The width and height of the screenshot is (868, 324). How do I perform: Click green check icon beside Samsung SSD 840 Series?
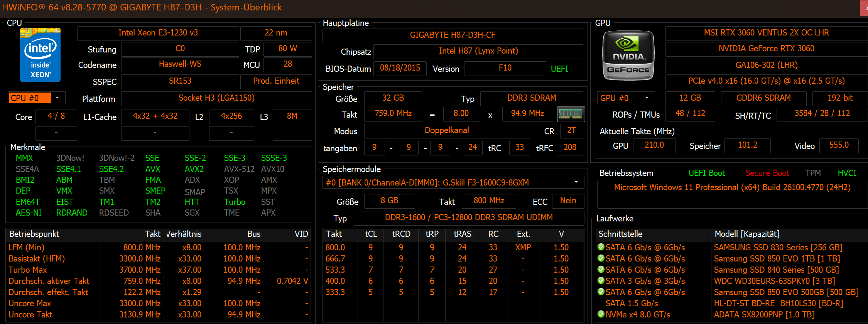coord(601,269)
